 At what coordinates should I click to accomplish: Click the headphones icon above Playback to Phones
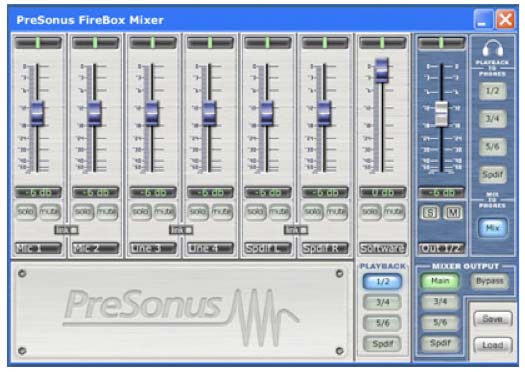click(x=493, y=49)
